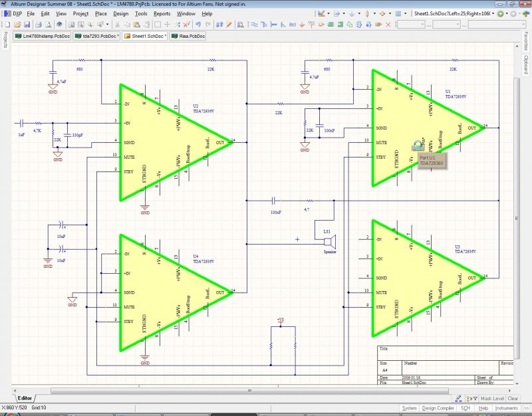Click the Clear filter red X icon
Viewport: 532px width, 416px height.
click(x=187, y=25)
